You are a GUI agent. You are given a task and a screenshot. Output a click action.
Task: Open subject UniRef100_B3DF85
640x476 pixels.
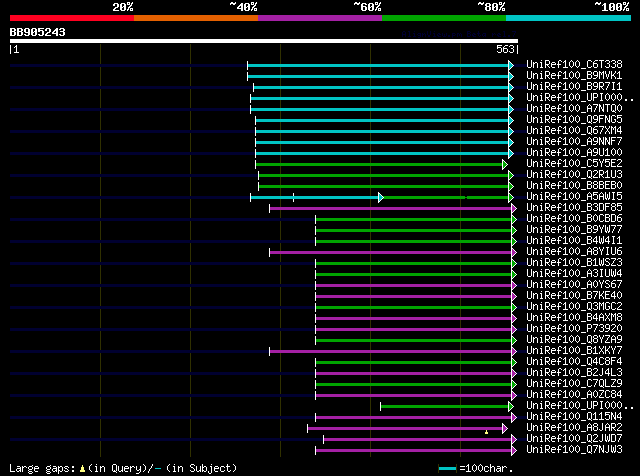click(x=574, y=207)
